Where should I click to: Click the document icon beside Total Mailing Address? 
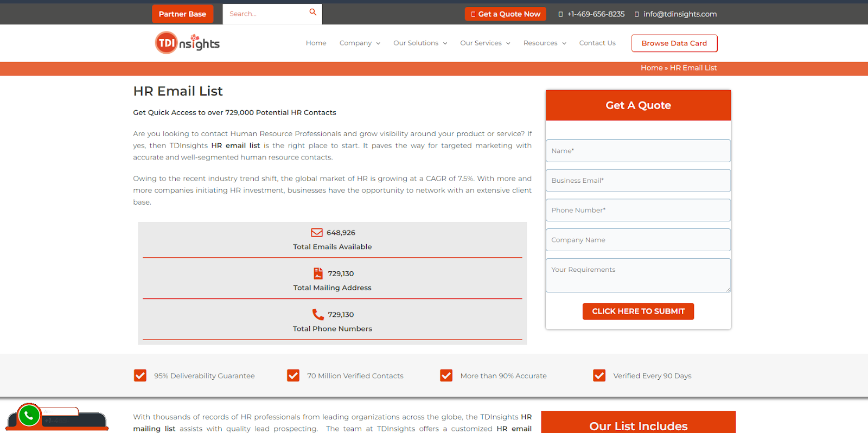pyautogui.click(x=318, y=273)
